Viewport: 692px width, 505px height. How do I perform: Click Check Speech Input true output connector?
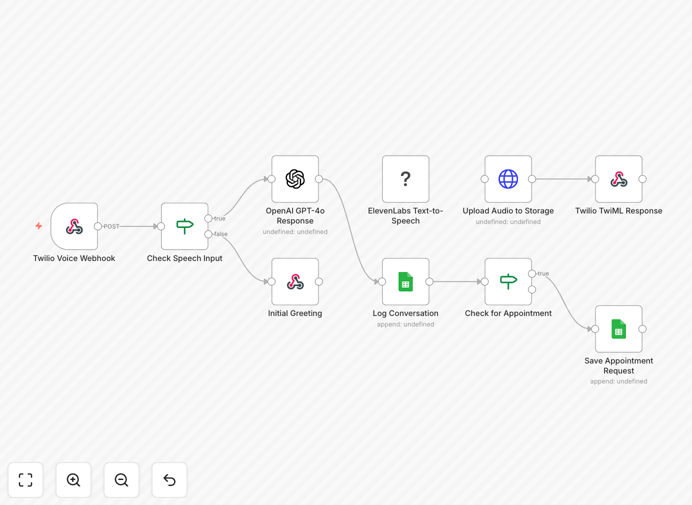pos(208,219)
